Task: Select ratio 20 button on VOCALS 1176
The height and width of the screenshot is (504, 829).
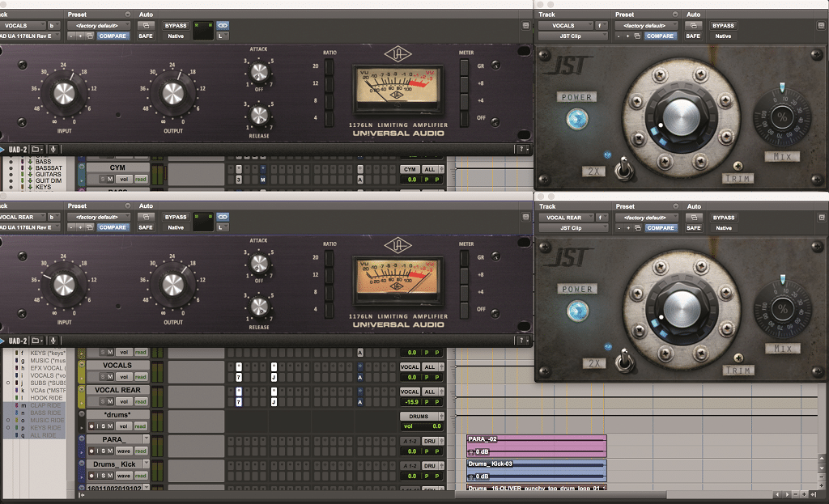Action: pyautogui.click(x=329, y=66)
